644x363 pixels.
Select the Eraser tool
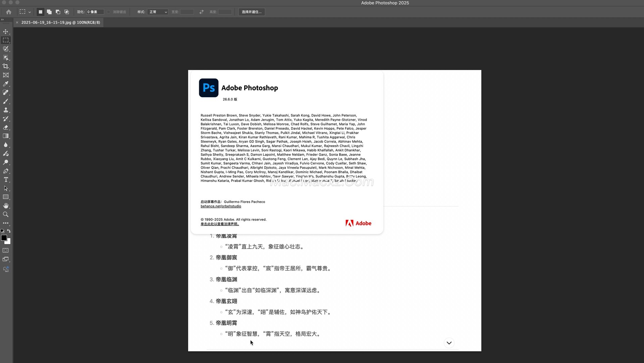(6, 127)
